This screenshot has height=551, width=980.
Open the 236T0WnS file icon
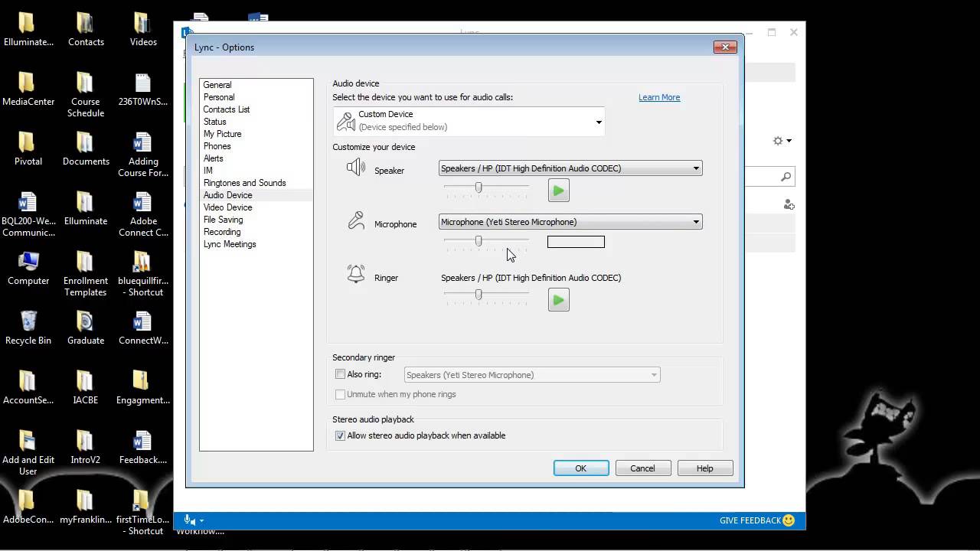tap(143, 90)
